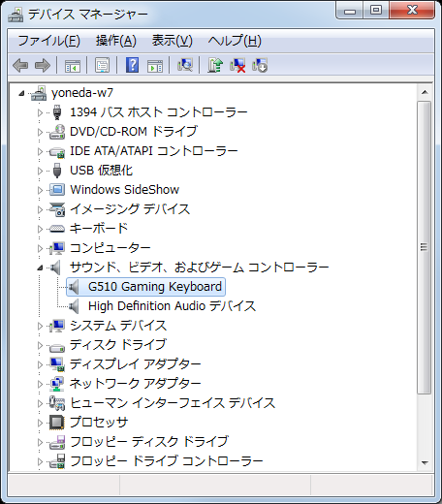Expand the ディスプレイ アダプター category arrow
Image resolution: width=442 pixels, height=504 pixels.
(40, 364)
